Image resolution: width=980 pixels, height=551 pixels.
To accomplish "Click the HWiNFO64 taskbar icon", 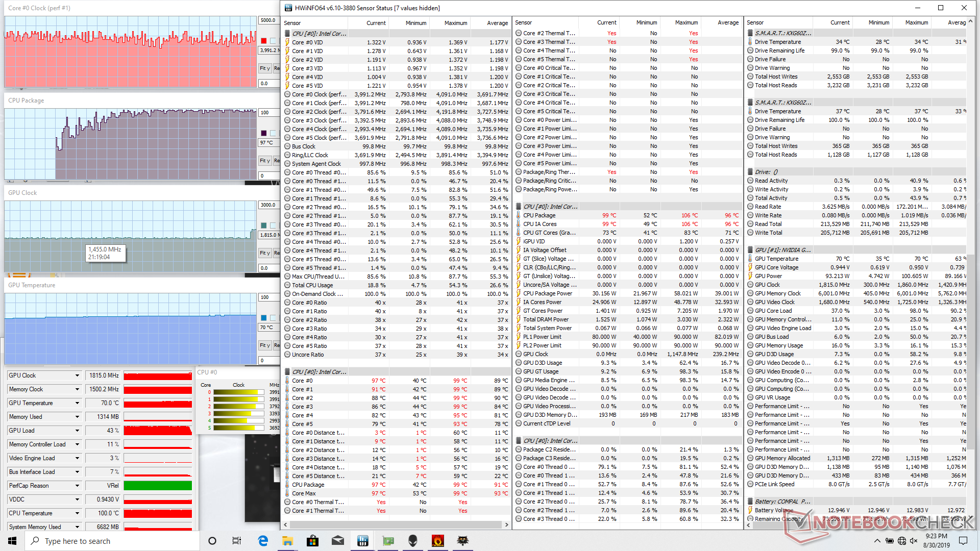I will (363, 541).
